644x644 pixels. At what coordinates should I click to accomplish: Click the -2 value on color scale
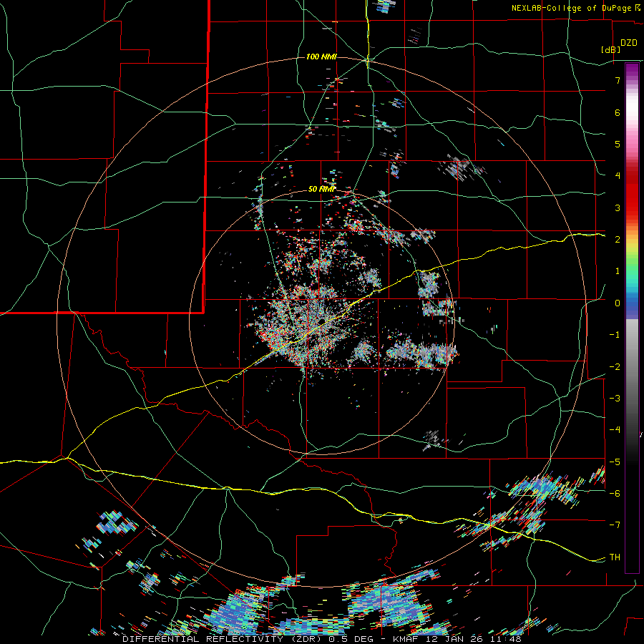coord(615,367)
